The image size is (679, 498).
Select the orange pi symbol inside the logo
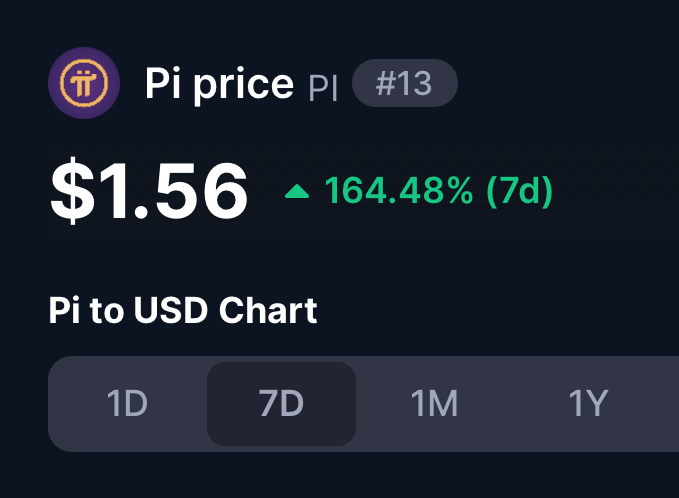(x=84, y=83)
